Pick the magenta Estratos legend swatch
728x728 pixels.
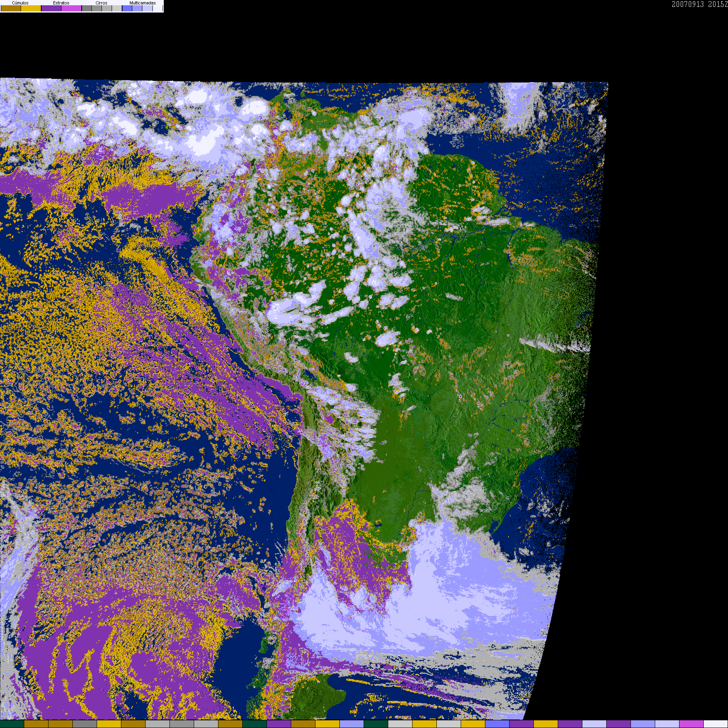coord(72,8)
